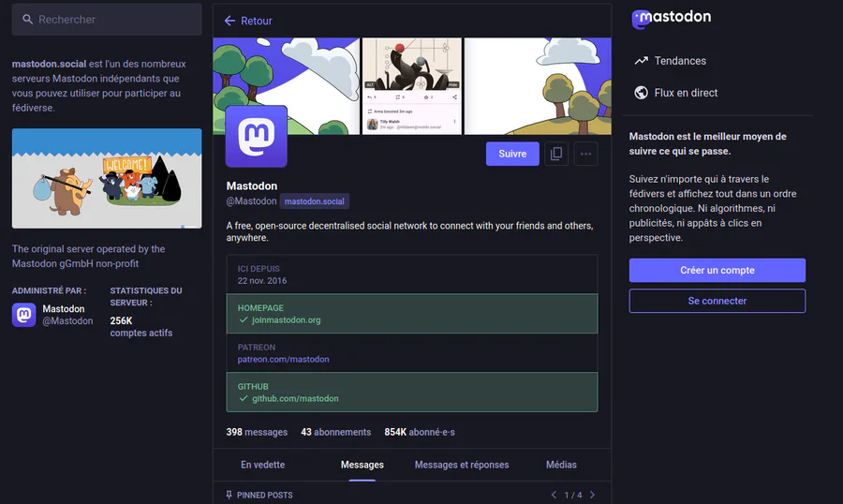
Task: Click the 256K comptes actifs statistic
Action: coord(140,327)
